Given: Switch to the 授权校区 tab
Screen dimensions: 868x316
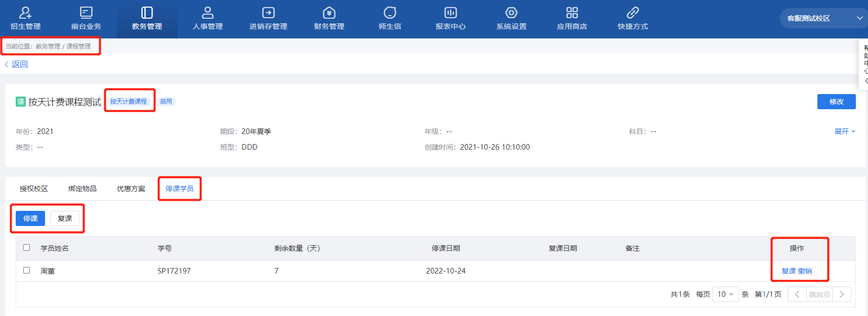Looking at the screenshot, I should [x=34, y=189].
